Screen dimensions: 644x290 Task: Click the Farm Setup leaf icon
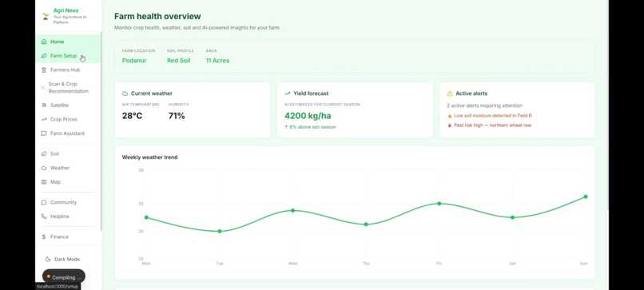point(43,56)
